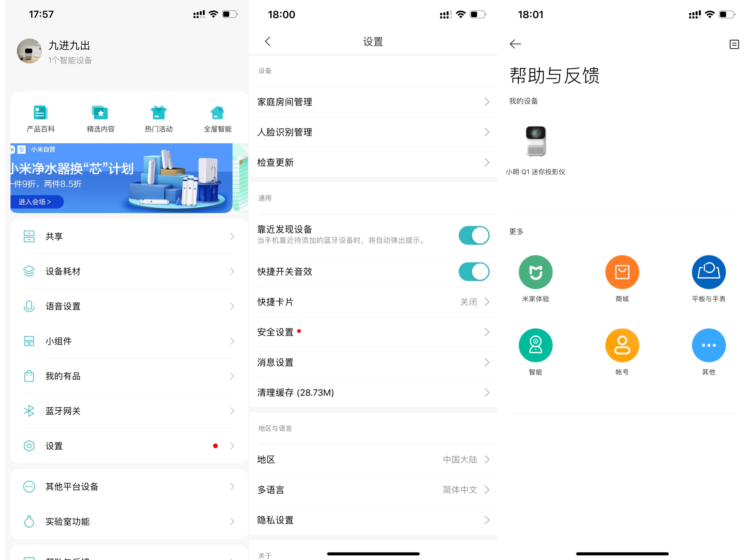Tap the 语音设置 microphone icon
The height and width of the screenshot is (560, 747).
[x=29, y=306]
